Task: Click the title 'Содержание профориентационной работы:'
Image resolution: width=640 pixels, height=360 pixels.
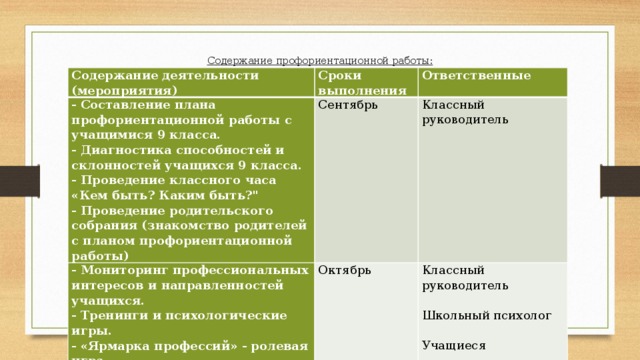Action: pyautogui.click(x=320, y=61)
